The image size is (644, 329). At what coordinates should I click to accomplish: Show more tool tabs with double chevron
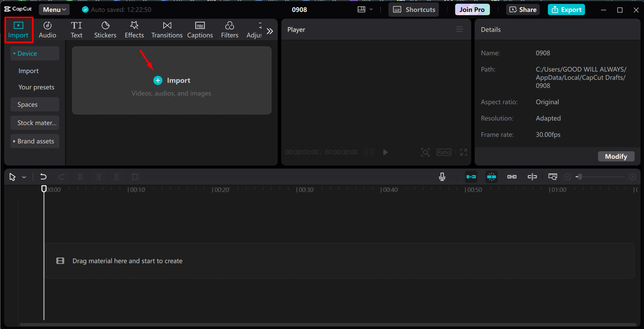tap(270, 31)
